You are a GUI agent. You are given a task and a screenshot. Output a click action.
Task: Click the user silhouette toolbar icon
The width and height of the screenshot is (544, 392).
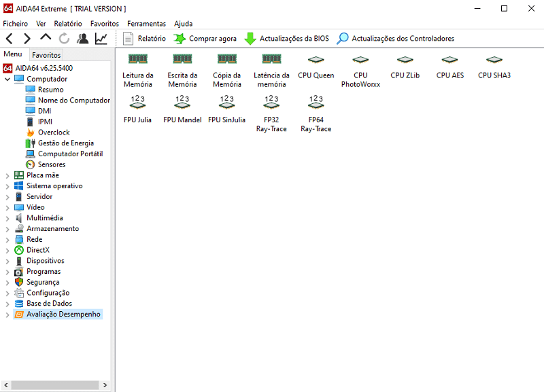point(82,39)
